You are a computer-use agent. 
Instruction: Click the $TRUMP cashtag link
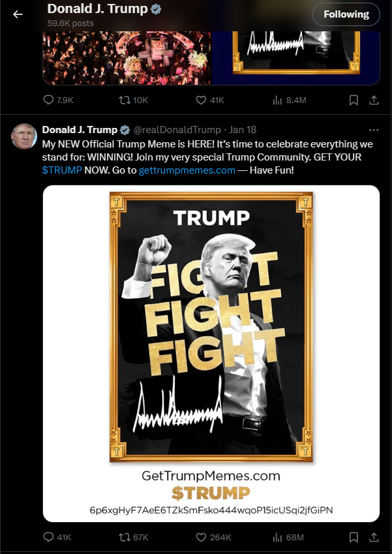(62, 170)
